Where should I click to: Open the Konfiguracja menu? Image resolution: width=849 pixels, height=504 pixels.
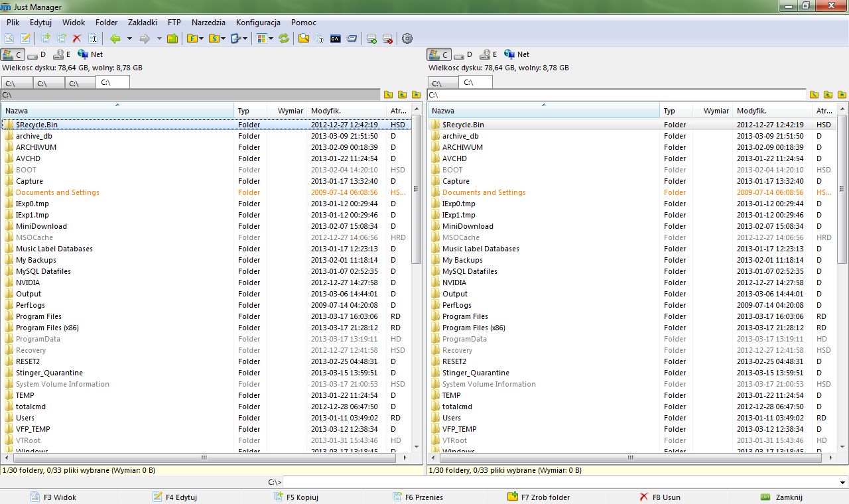click(258, 22)
